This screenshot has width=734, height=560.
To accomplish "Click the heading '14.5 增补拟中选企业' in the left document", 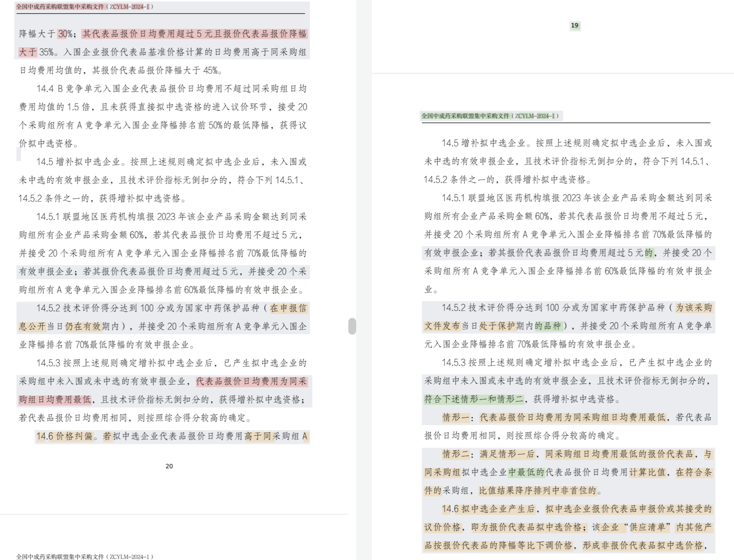I will pyautogui.click(x=78, y=162).
